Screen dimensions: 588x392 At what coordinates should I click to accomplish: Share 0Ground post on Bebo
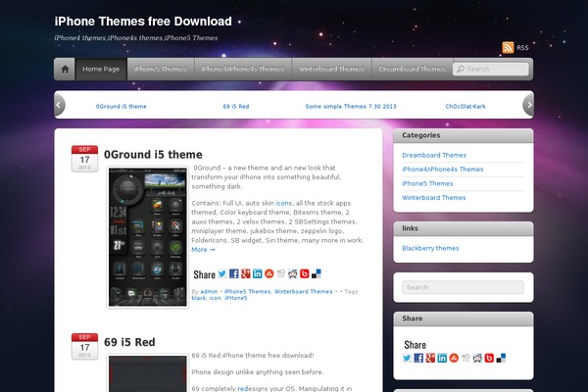(305, 273)
